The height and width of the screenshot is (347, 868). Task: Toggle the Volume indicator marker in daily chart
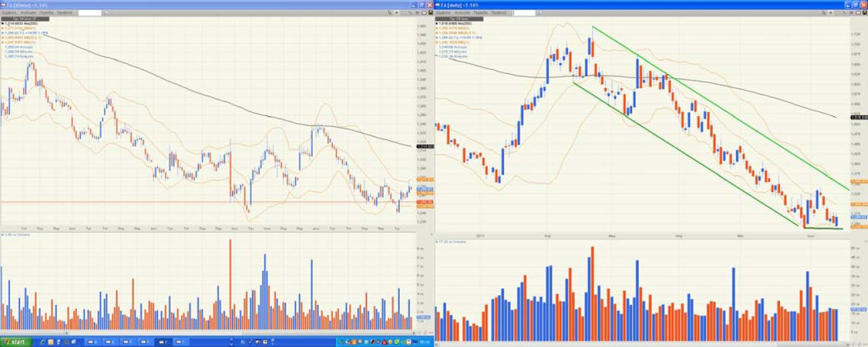click(x=437, y=241)
